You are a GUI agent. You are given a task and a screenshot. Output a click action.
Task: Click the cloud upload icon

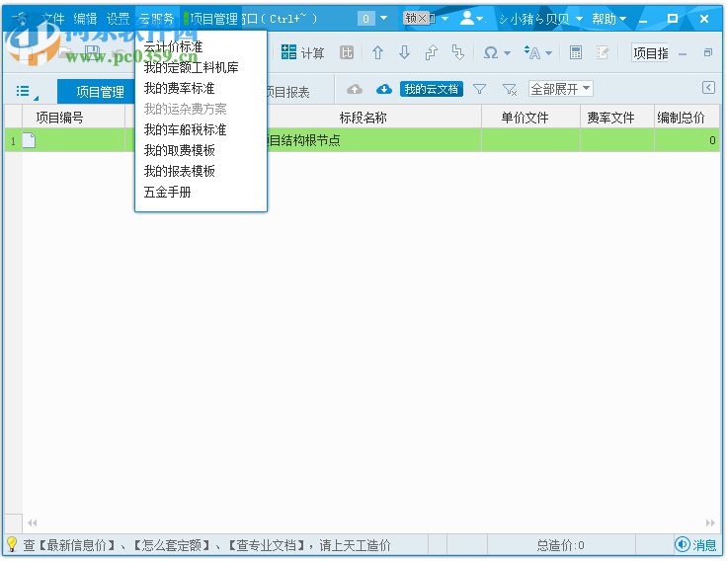click(355, 89)
